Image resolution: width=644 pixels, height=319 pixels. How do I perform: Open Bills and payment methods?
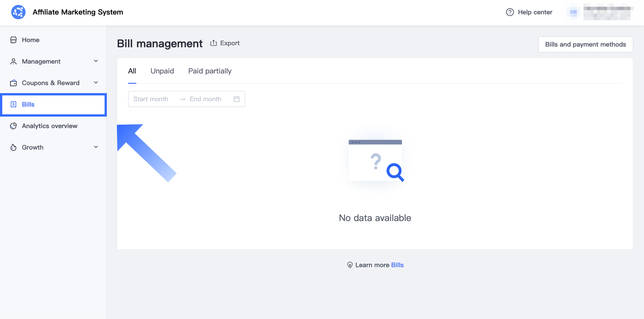(585, 44)
